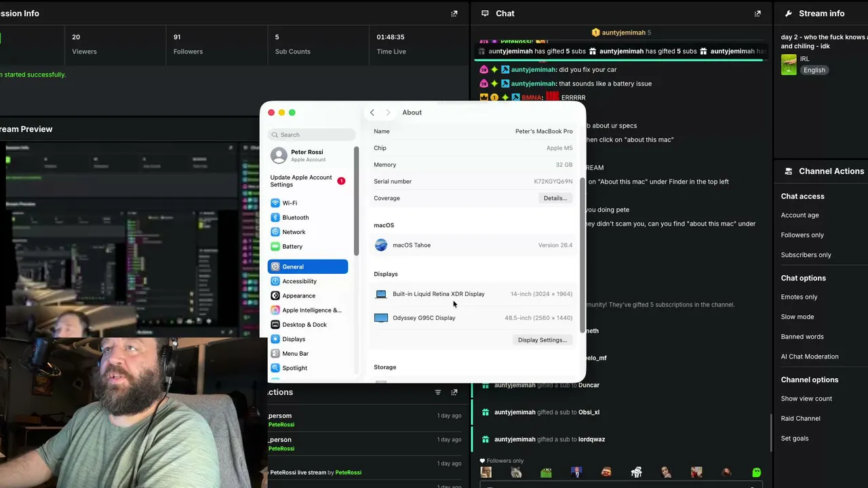The image size is (868, 488).
Task: Click Emotes only under Chat options
Action: coord(799,297)
